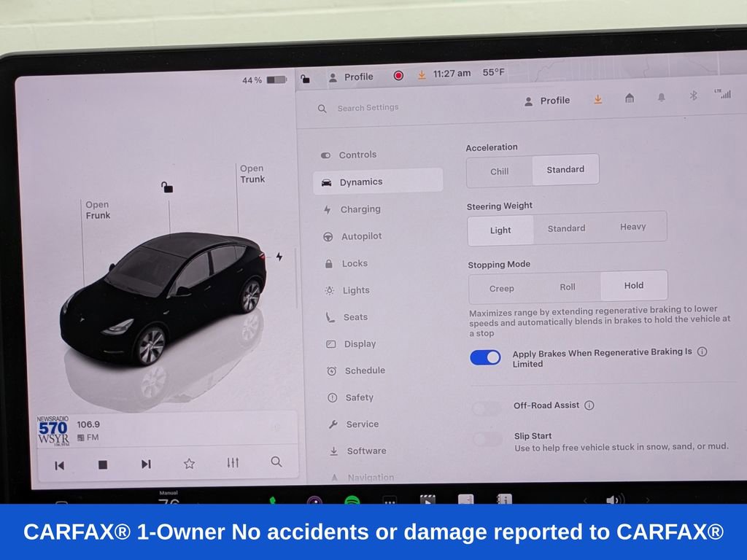Skip to previous radio station
The image size is (747, 560).
59,466
